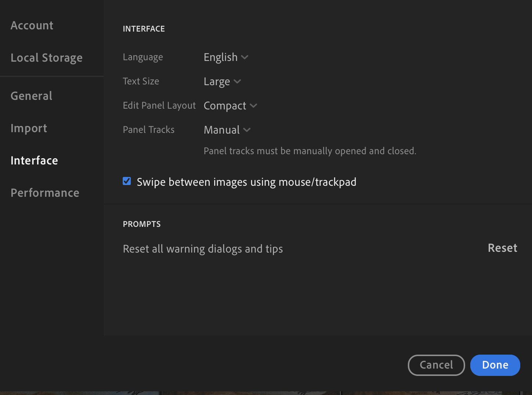Cancel the preferences dialog

436,365
